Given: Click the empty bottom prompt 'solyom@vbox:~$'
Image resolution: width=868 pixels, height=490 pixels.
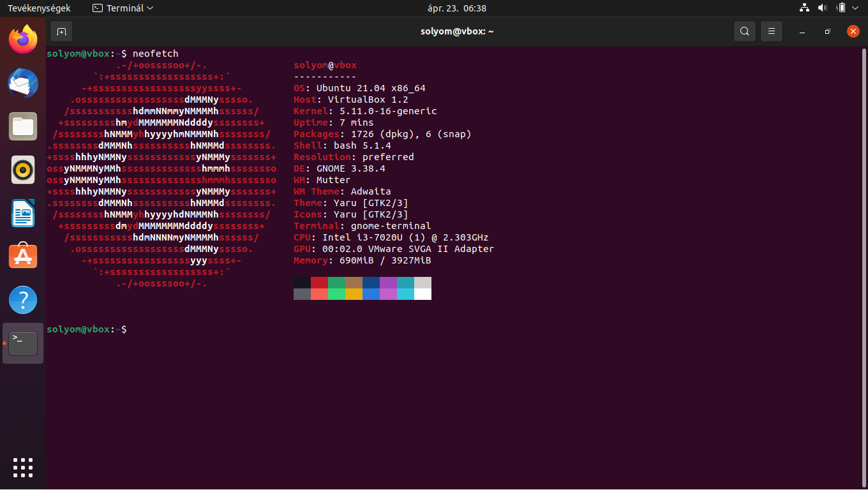Looking at the screenshot, I should coord(87,329).
